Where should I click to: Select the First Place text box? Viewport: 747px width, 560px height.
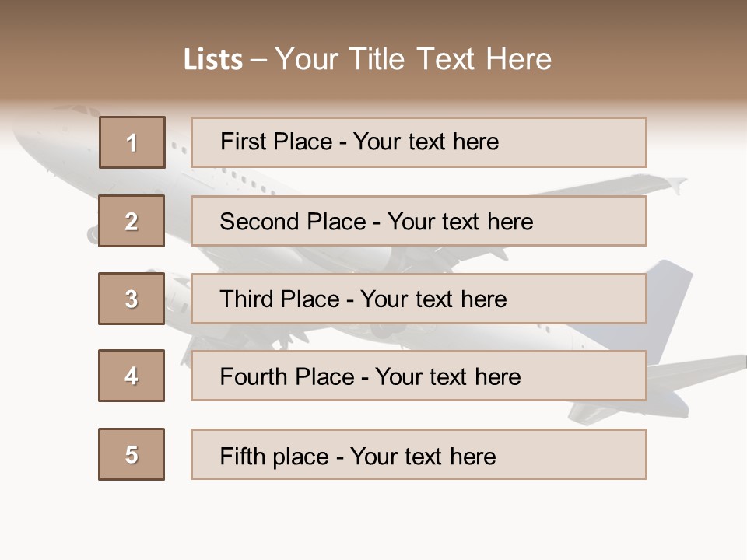click(x=419, y=142)
